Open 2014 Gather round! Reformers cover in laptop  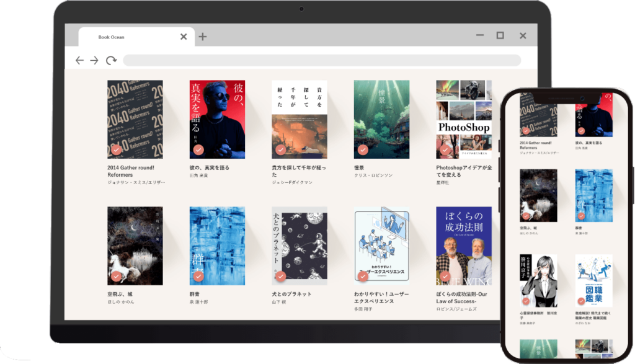[x=135, y=120]
